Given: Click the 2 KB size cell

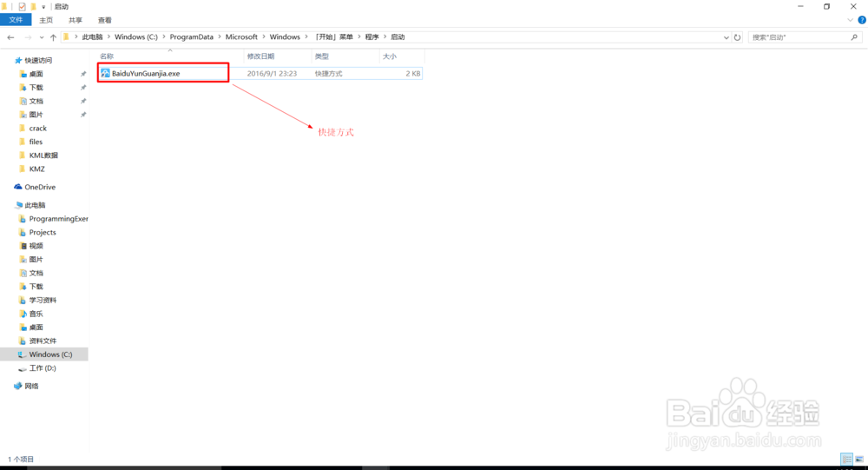Looking at the screenshot, I should (x=413, y=73).
